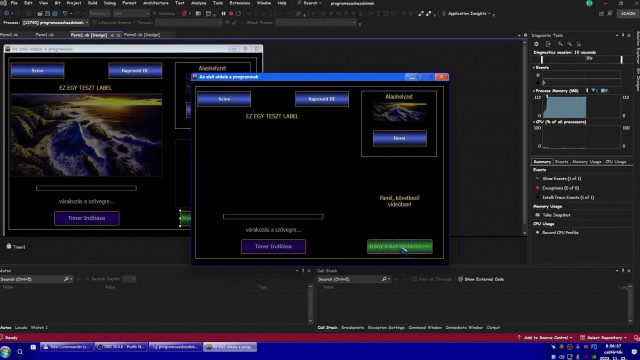The height and width of the screenshot is (360, 640).
Task: Collapse the Process Memory graph section
Action: click(x=533, y=91)
